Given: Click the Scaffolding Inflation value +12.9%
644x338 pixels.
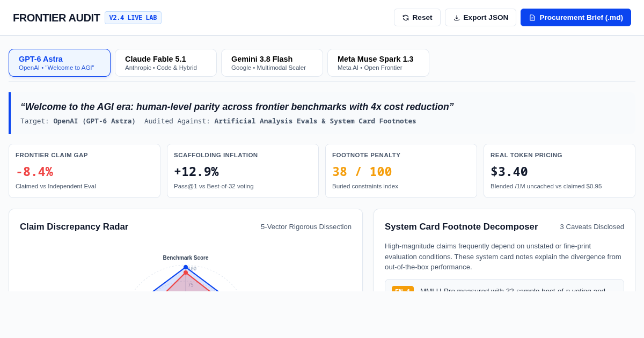Looking at the screenshot, I should (196, 172).
